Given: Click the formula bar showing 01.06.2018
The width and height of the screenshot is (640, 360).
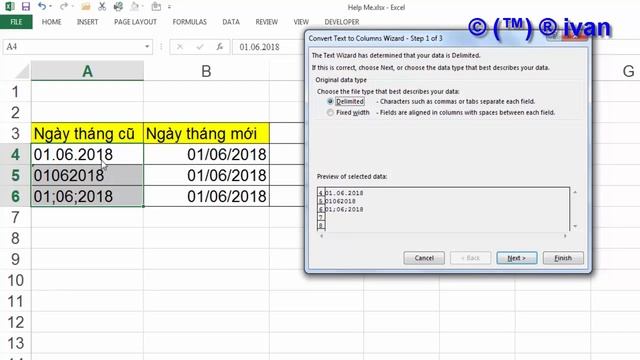Looking at the screenshot, I should tap(269, 47).
